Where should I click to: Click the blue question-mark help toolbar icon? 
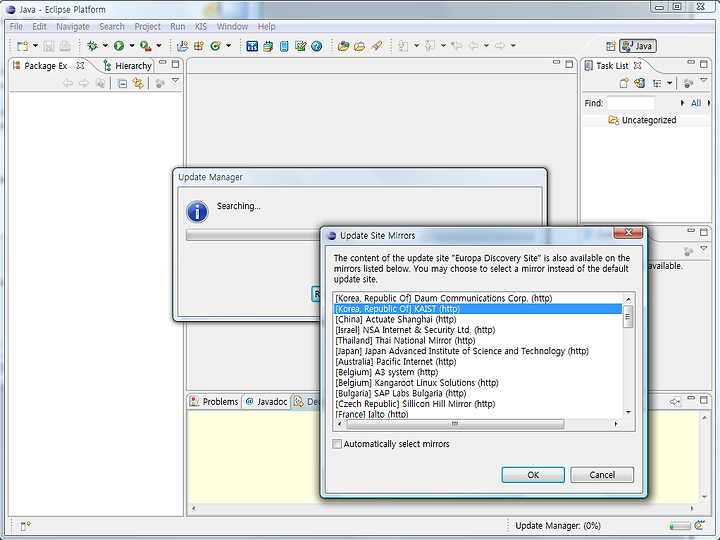point(316,46)
